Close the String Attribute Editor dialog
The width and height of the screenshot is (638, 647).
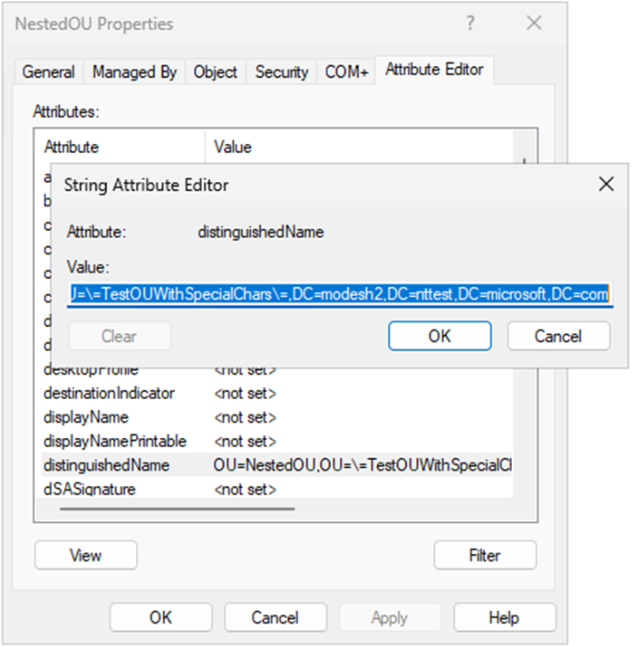point(606,184)
